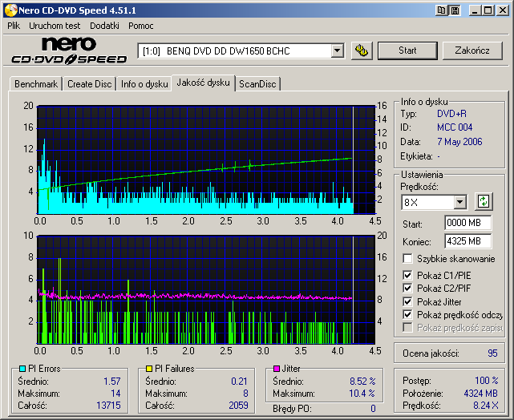Image resolution: width=514 pixels, height=420 pixels.
Task: Click Położenie value 4324 MB
Action: click(x=480, y=393)
